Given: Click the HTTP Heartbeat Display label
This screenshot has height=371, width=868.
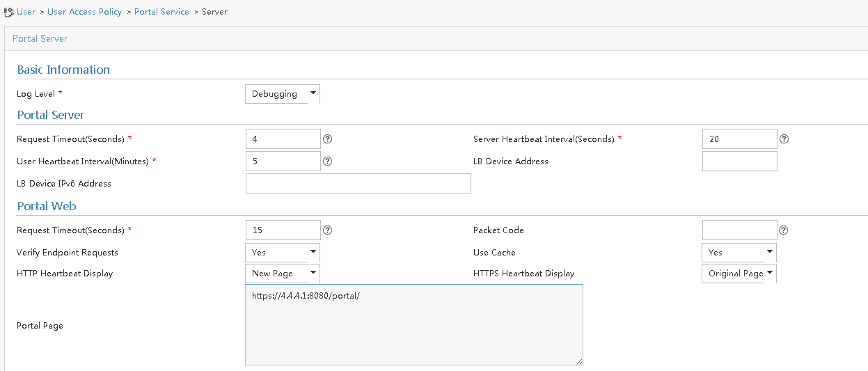Looking at the screenshot, I should point(65,274).
